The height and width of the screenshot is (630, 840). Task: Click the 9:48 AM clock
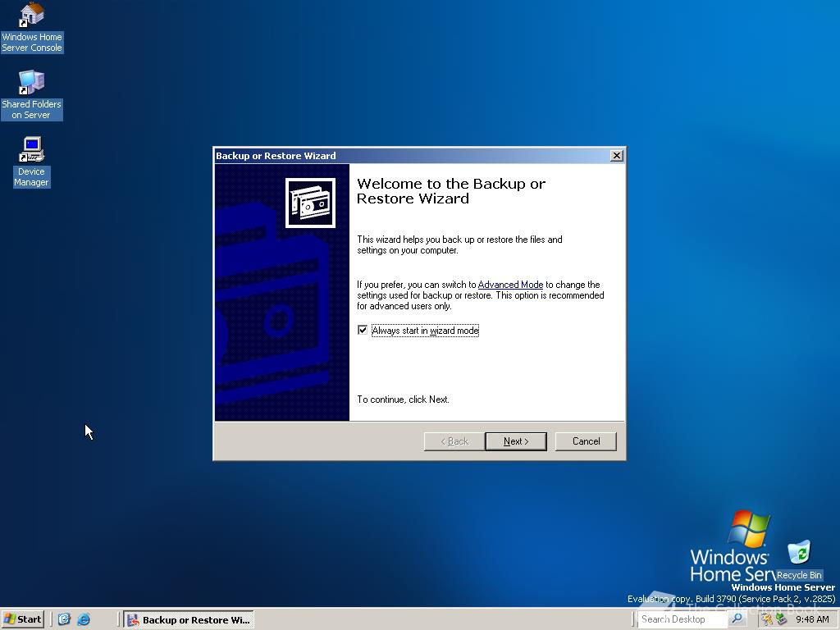pos(812,619)
